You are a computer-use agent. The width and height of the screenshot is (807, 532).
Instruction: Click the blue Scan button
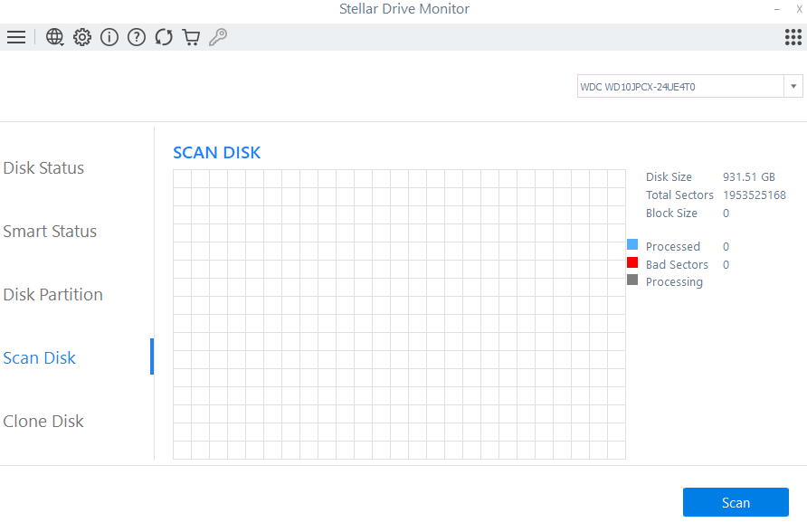tap(736, 502)
